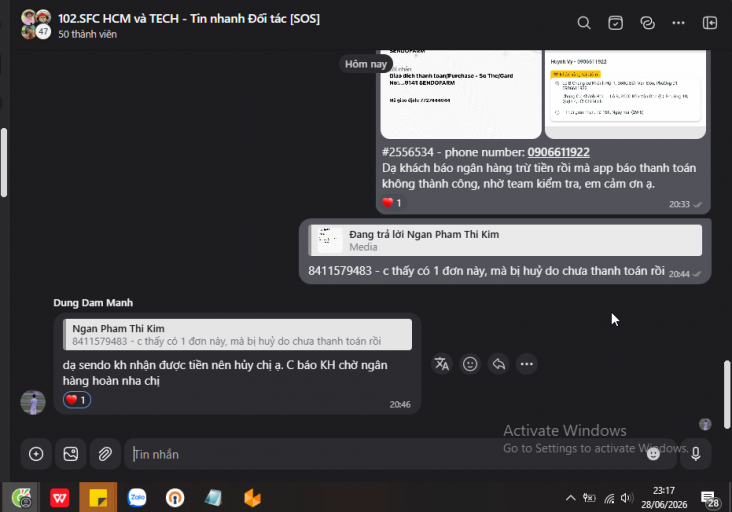The image size is (732, 512).
Task: Open WPS Office from the taskbar
Action: [x=60, y=498]
